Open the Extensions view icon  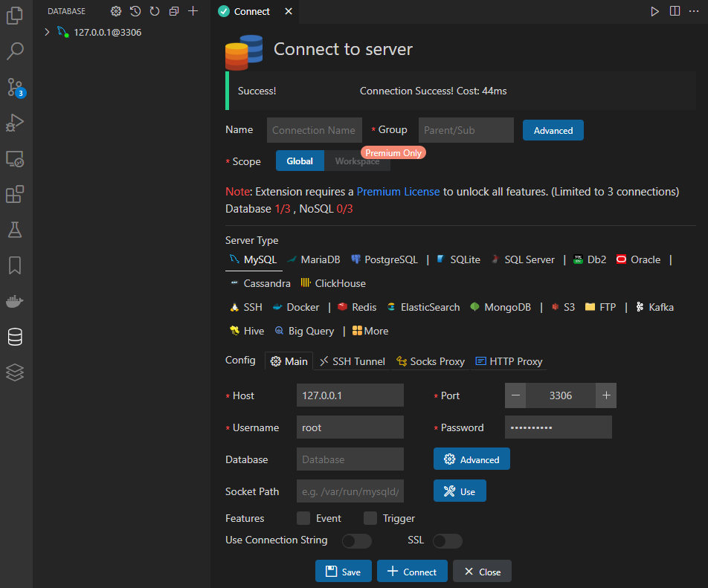tap(15, 194)
